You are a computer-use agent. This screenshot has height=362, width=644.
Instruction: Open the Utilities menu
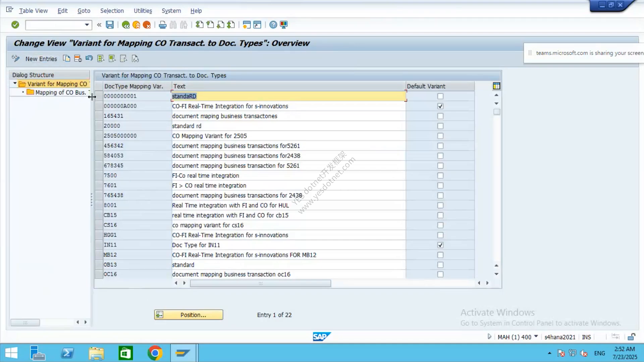coord(143,11)
